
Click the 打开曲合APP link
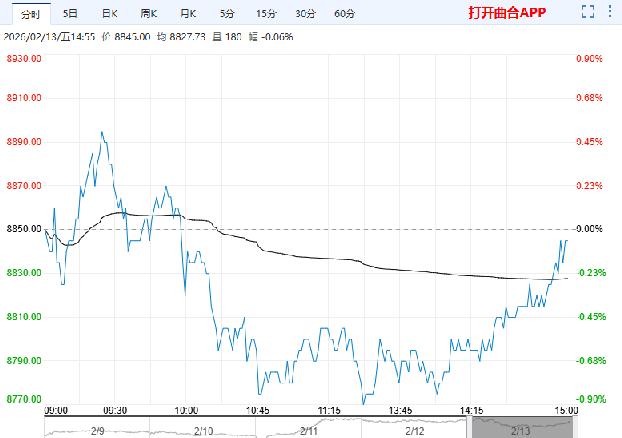pyautogui.click(x=508, y=14)
